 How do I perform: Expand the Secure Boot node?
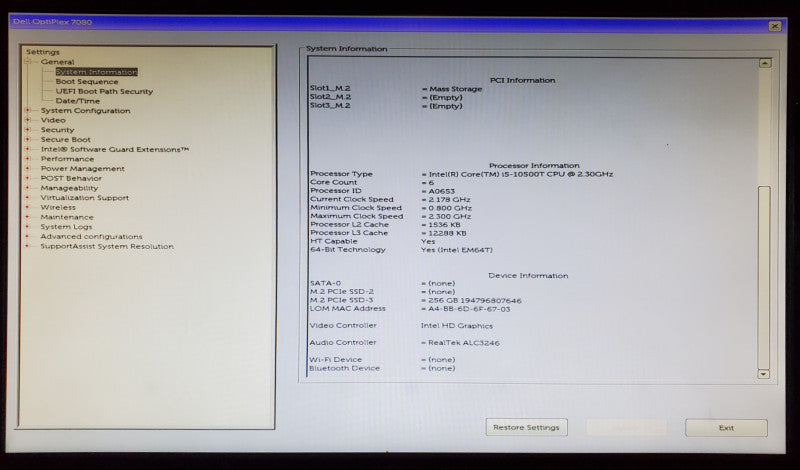coord(28,139)
